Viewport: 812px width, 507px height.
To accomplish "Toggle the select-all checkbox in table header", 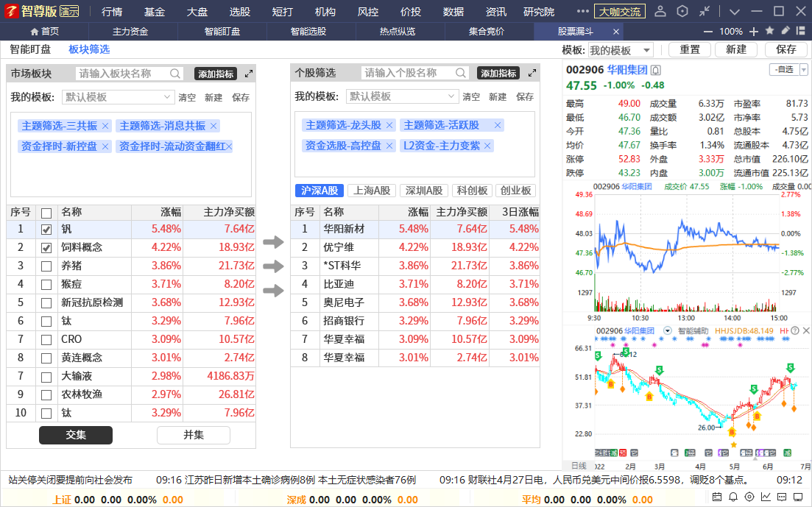I will (x=46, y=213).
